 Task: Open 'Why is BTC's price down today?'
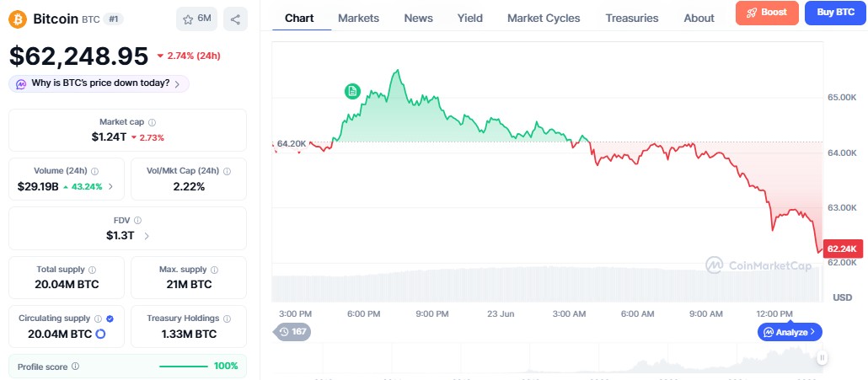coord(99,84)
